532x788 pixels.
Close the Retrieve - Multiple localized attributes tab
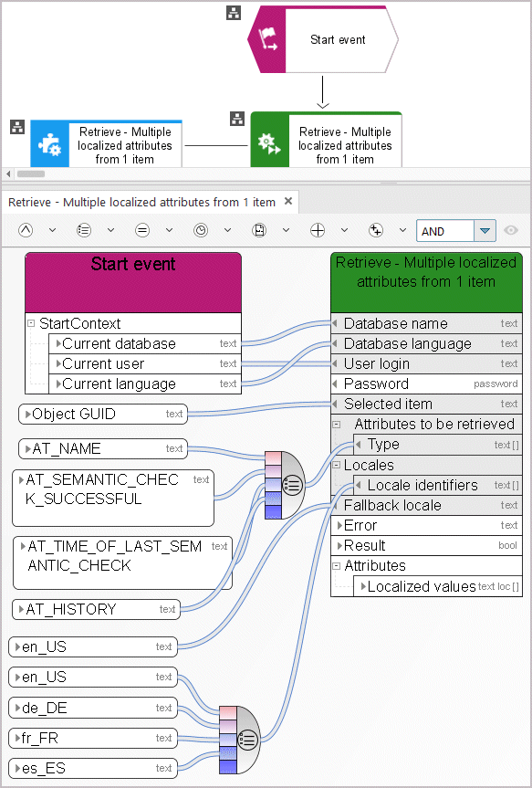288,201
